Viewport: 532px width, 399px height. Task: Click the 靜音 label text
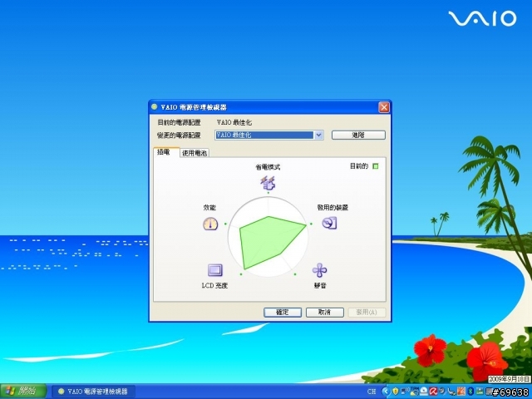click(x=320, y=286)
